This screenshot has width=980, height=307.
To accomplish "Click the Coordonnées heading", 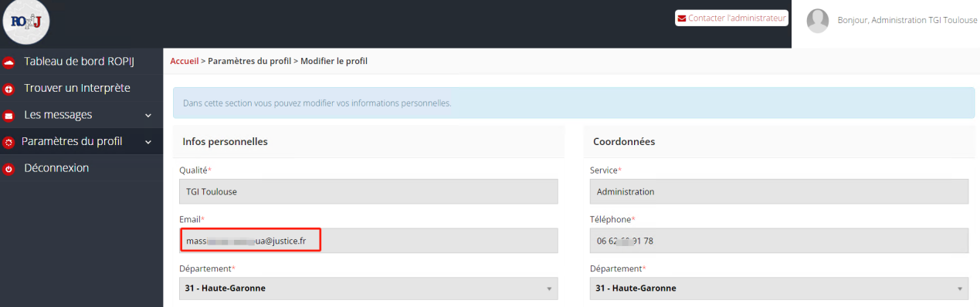I will tap(624, 142).
